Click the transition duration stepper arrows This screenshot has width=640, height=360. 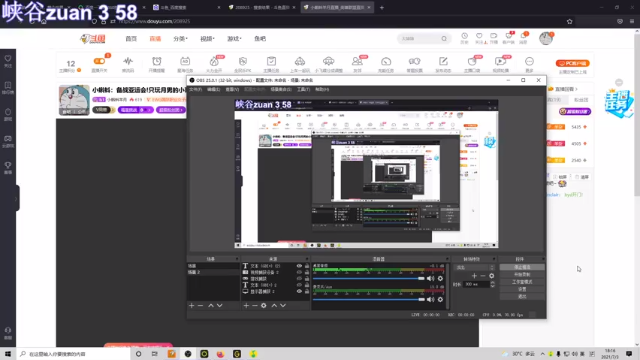click(x=492, y=284)
